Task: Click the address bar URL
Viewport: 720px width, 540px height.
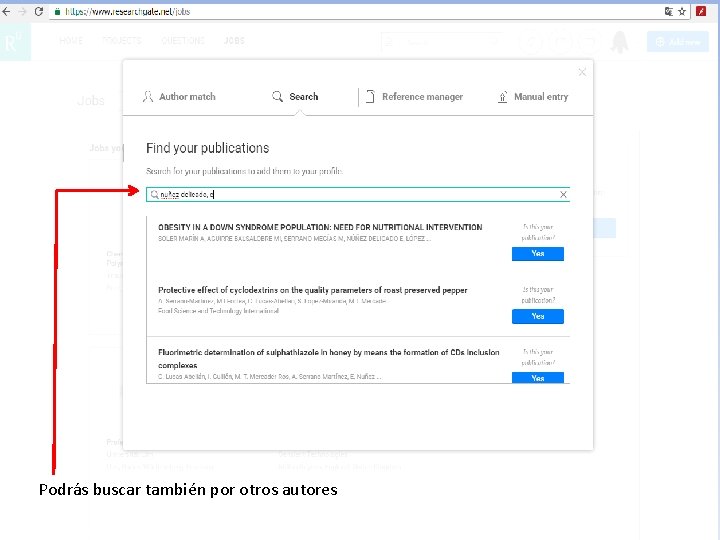Action: point(127,12)
